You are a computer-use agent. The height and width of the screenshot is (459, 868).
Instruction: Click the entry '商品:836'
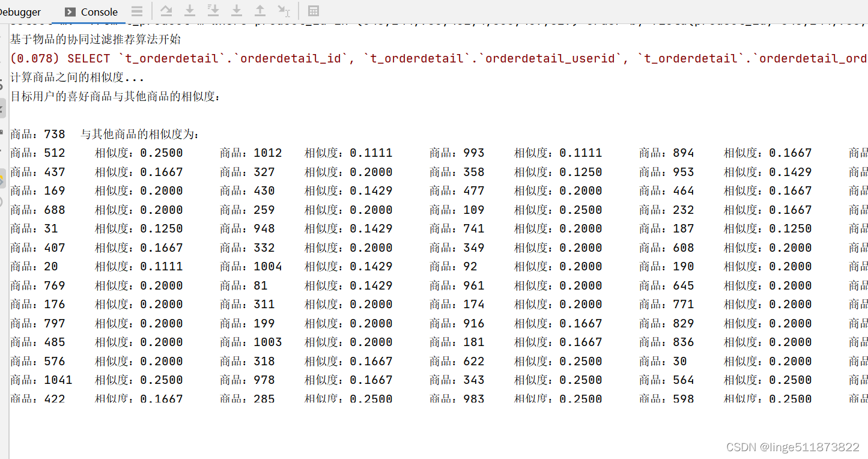[x=667, y=342]
